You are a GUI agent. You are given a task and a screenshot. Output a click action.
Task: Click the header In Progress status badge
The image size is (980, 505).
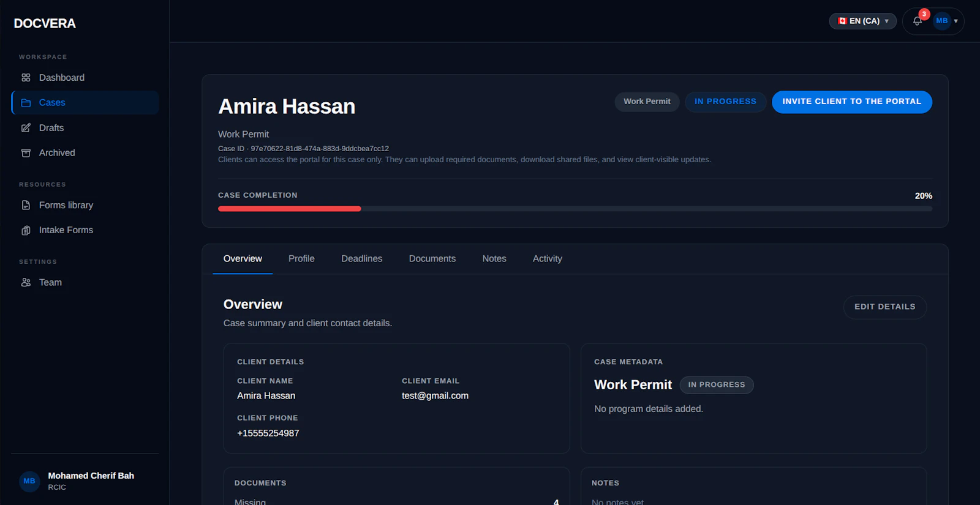click(725, 102)
